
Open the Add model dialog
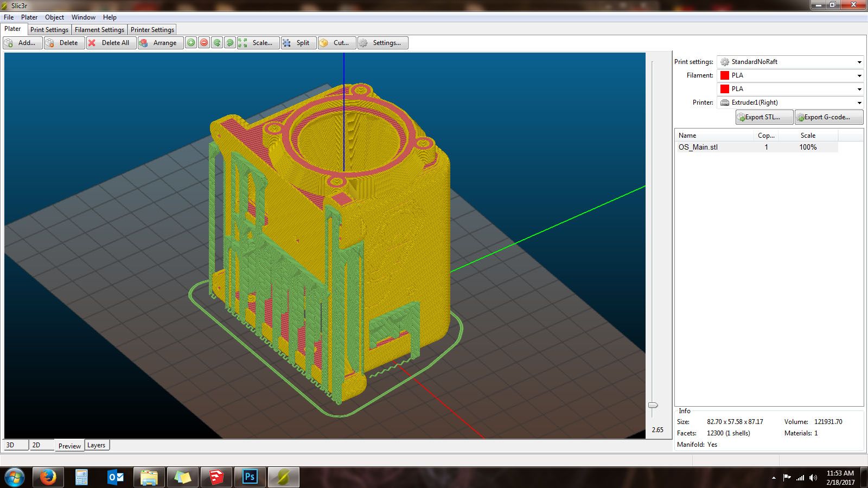pyautogui.click(x=22, y=43)
